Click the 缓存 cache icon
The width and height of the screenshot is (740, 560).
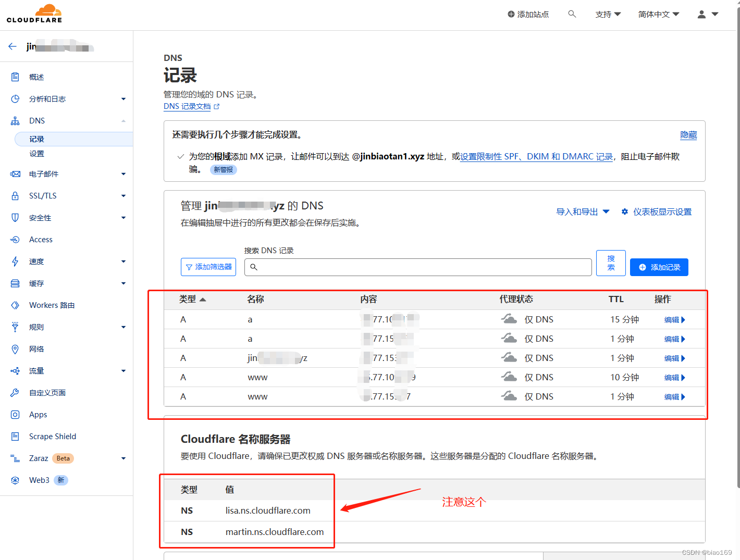click(x=15, y=283)
